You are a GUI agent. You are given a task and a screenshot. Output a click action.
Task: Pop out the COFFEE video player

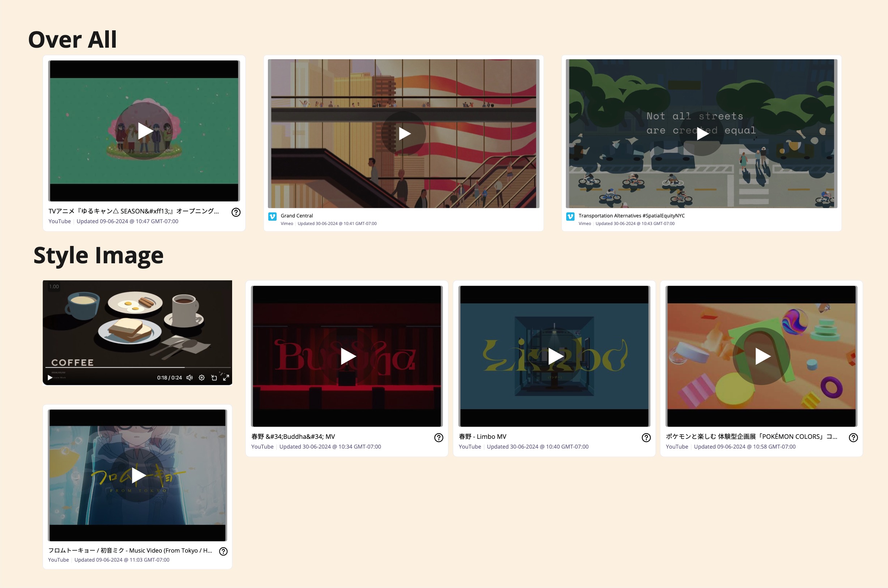click(x=214, y=378)
